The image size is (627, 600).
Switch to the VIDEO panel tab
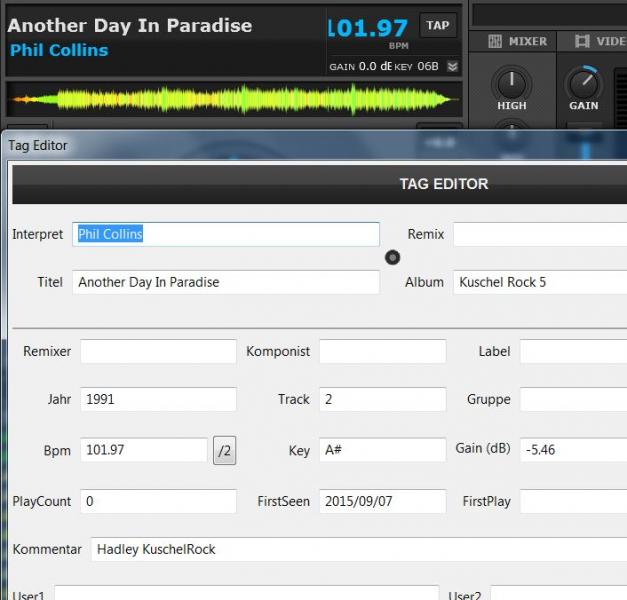pyautogui.click(x=600, y=41)
